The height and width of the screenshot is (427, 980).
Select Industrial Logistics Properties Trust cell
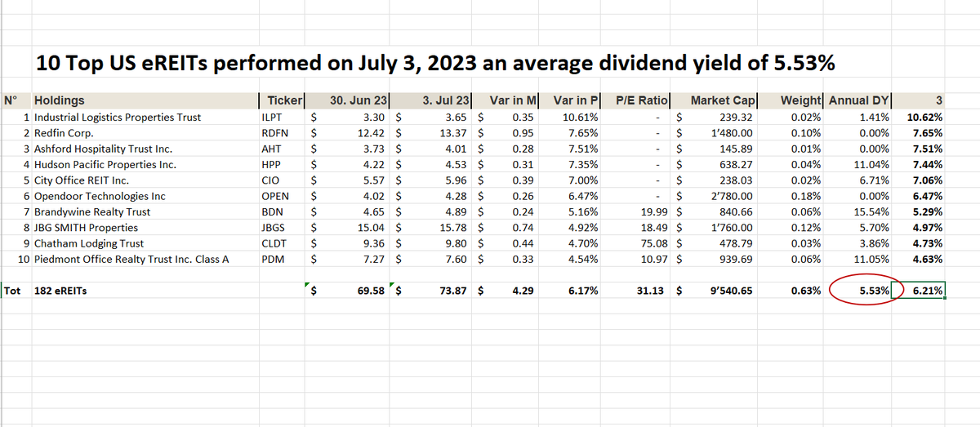click(145, 118)
